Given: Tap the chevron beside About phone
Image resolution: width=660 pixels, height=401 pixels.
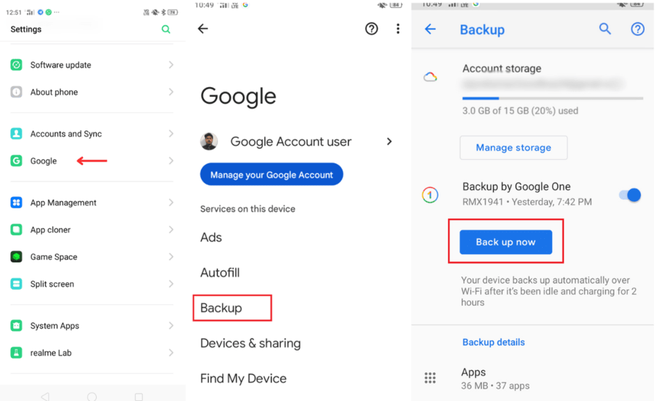Looking at the screenshot, I should pos(171,92).
